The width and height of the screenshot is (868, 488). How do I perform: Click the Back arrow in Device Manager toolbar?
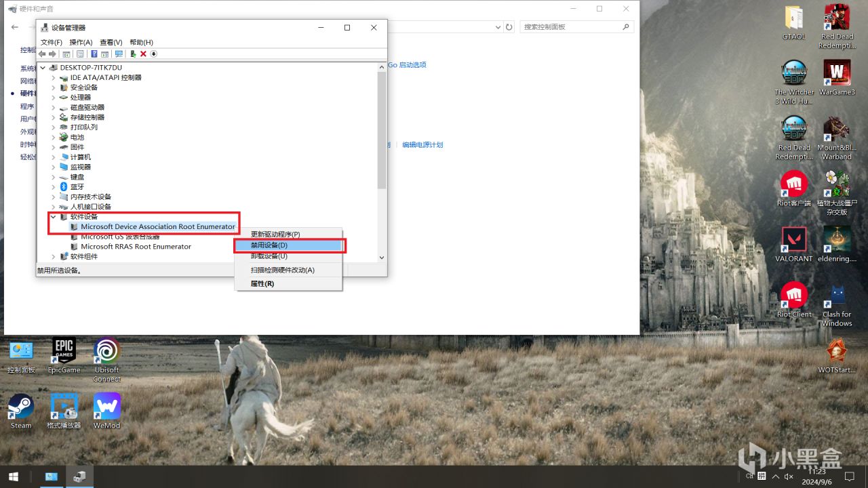[42, 54]
